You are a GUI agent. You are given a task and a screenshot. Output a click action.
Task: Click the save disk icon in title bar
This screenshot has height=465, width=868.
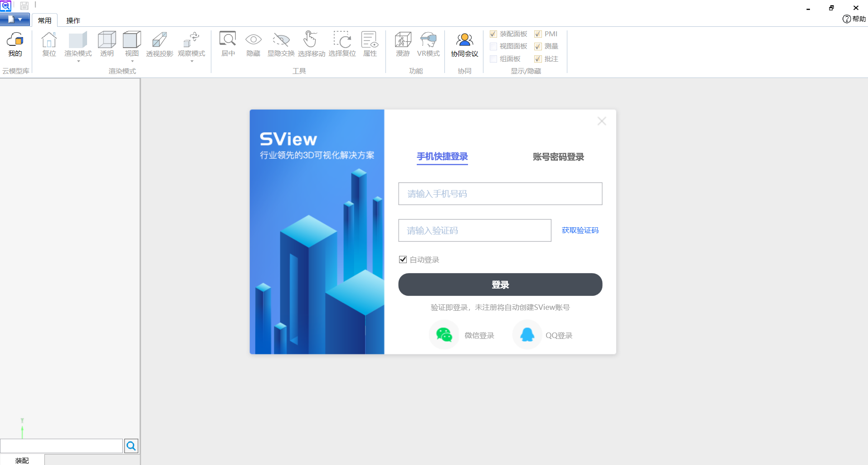pyautogui.click(x=24, y=5)
